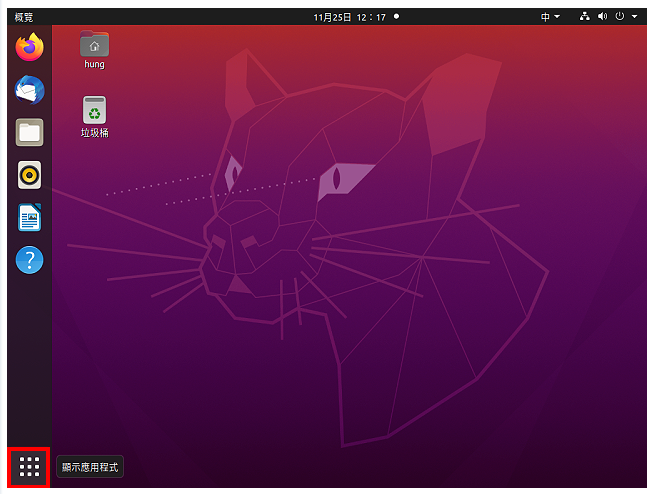The image size is (652, 494).
Task: Show applications grid button
Action: [x=29, y=467]
